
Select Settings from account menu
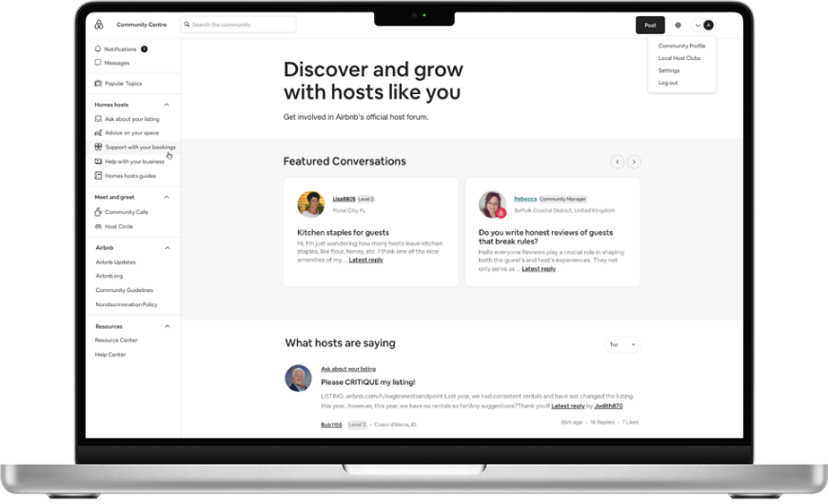668,70
